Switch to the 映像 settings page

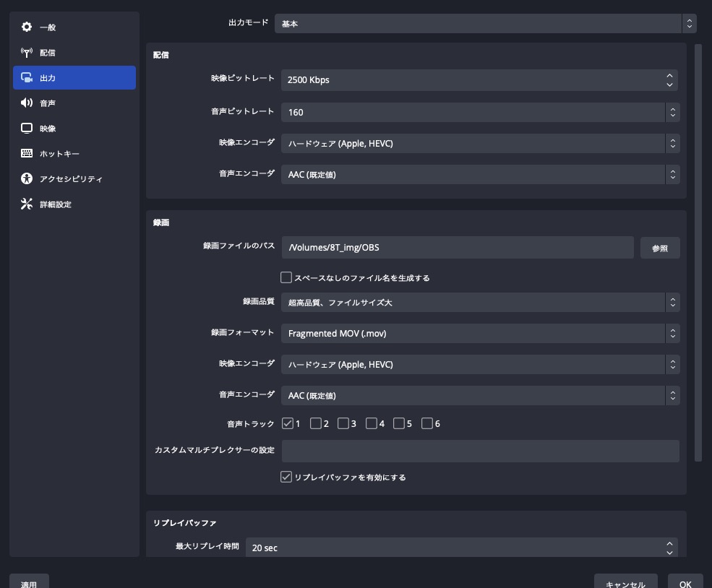click(74, 129)
